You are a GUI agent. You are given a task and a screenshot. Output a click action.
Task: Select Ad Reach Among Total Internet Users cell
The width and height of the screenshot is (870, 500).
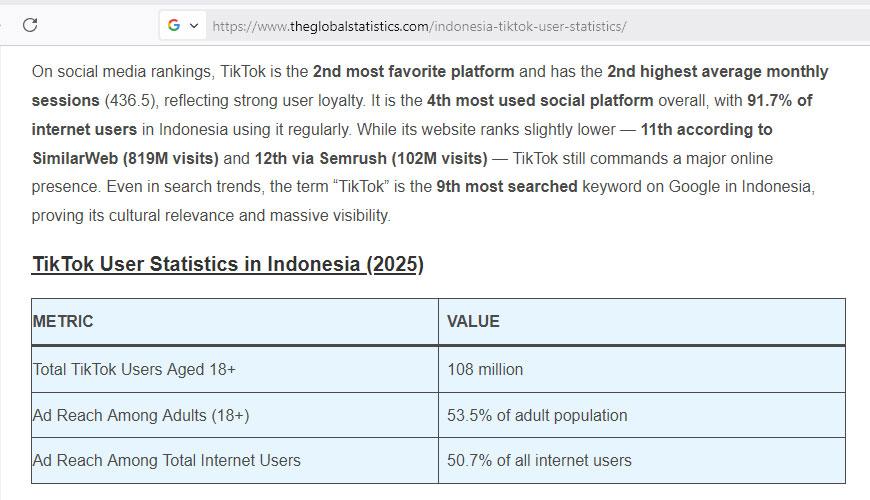pos(235,461)
